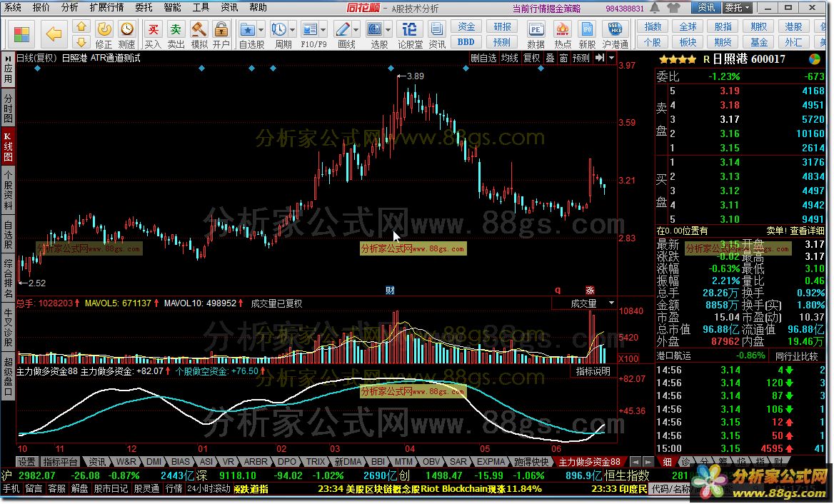Open the 设置 settings tab
The image size is (834, 504).
(27, 462)
